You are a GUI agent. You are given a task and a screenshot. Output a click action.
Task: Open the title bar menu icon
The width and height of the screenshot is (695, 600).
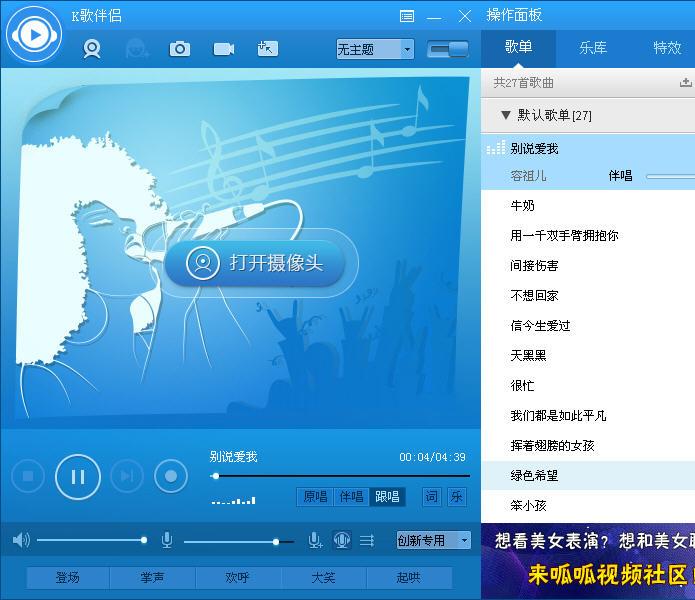tap(406, 16)
